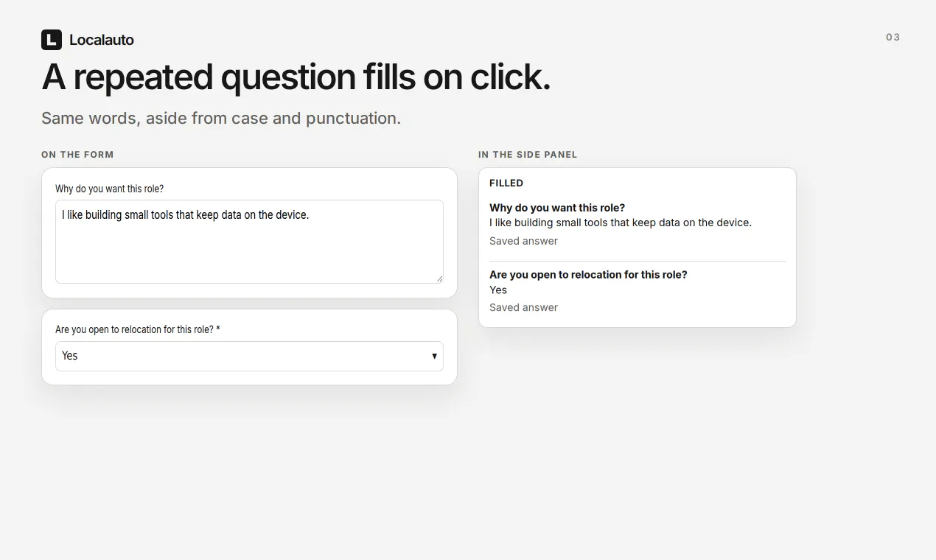This screenshot has width=936, height=560.
Task: Click 'Saved answer' under the role question
Action: [x=523, y=241]
